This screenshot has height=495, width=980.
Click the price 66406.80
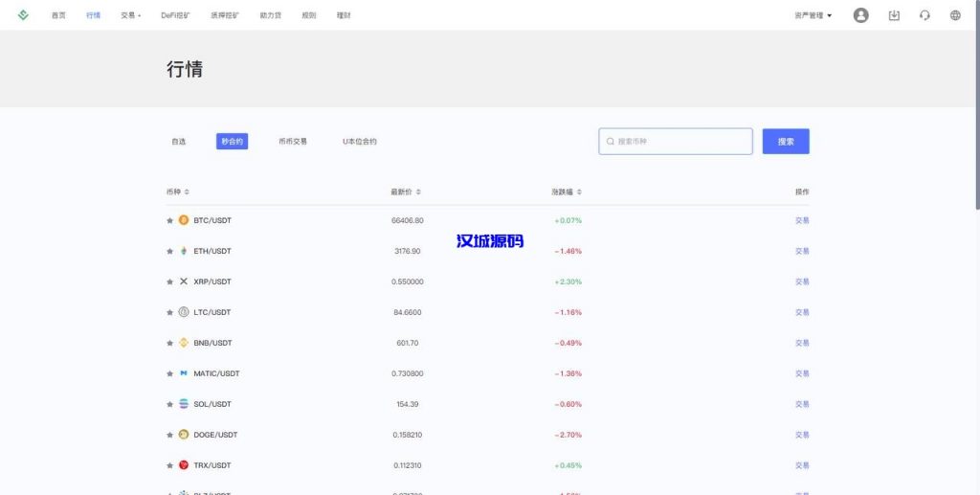click(408, 220)
